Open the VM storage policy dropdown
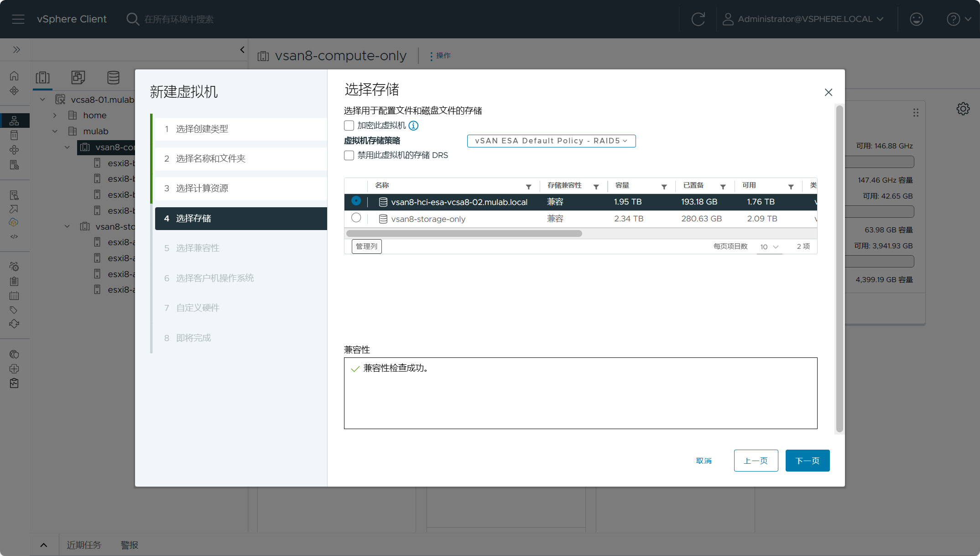 point(551,141)
